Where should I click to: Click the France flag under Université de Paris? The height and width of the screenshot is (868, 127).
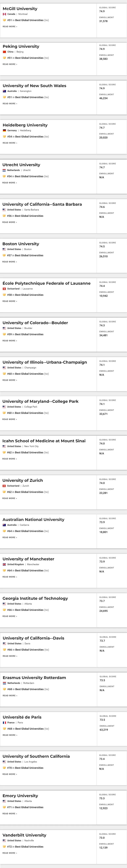(4, 723)
